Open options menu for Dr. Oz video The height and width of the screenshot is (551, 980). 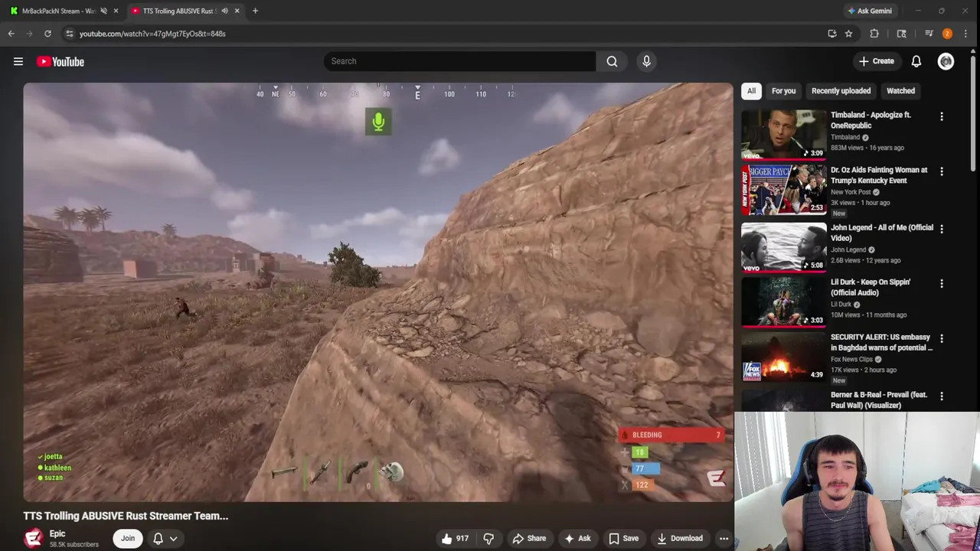pyautogui.click(x=942, y=171)
